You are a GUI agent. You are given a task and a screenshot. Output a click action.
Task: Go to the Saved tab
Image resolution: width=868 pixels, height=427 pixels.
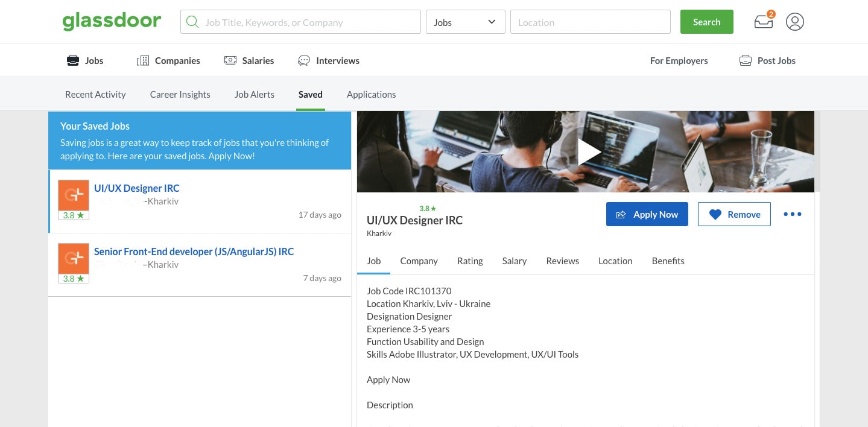310,94
